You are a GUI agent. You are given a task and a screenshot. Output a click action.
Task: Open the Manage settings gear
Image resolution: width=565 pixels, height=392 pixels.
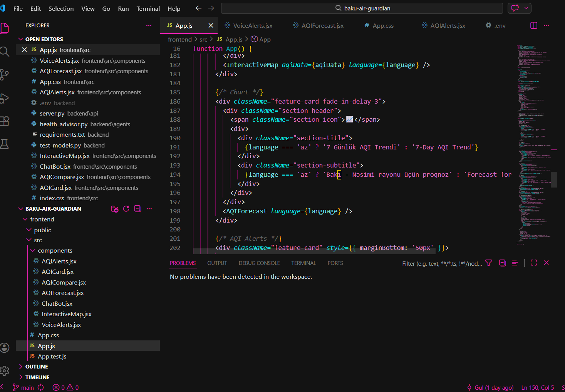tap(5, 371)
